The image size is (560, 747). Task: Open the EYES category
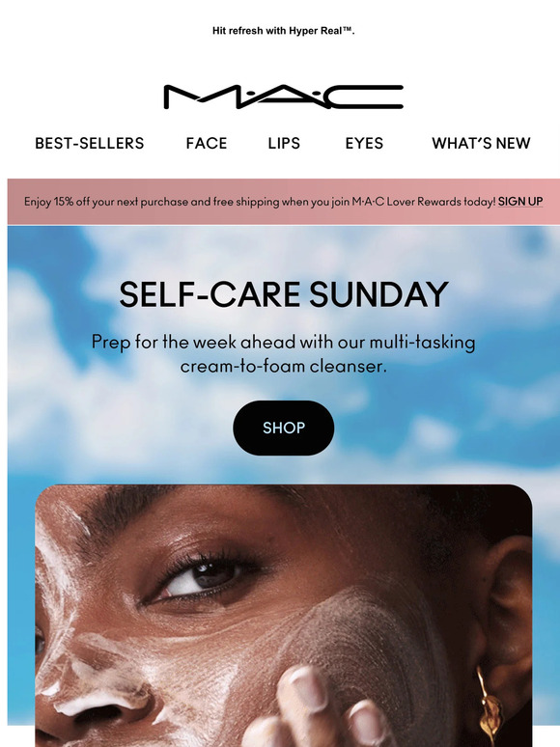click(364, 143)
